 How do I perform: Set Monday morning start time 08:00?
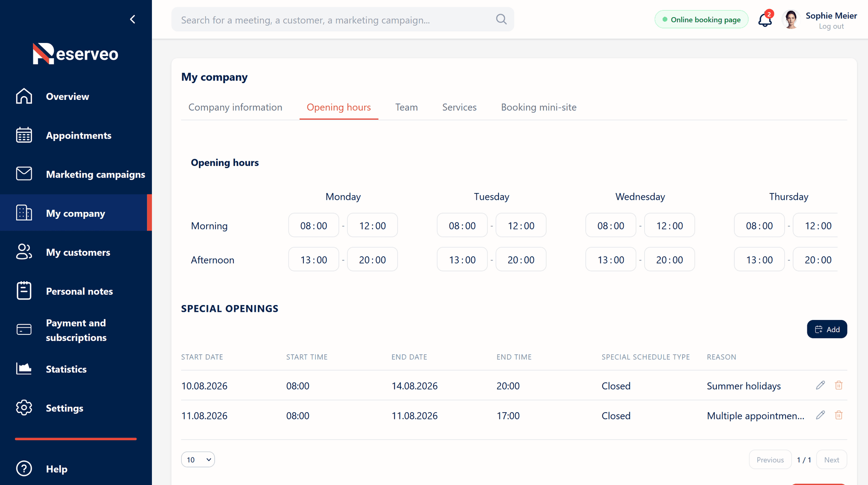coord(314,226)
